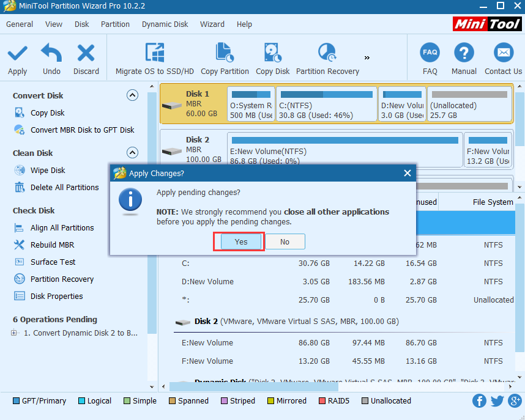Viewport: 525px width, 420px height.
Task: Open the FAQ page
Action: (x=430, y=59)
